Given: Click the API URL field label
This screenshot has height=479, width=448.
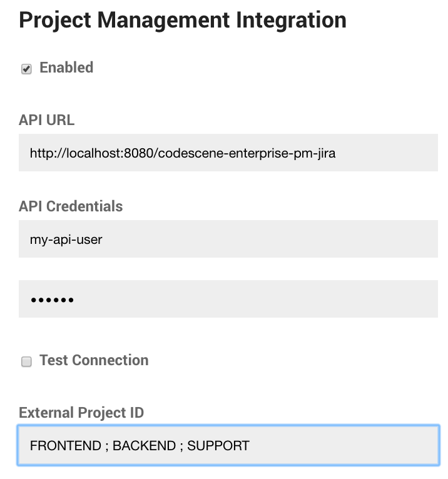Looking at the screenshot, I should (x=47, y=120).
